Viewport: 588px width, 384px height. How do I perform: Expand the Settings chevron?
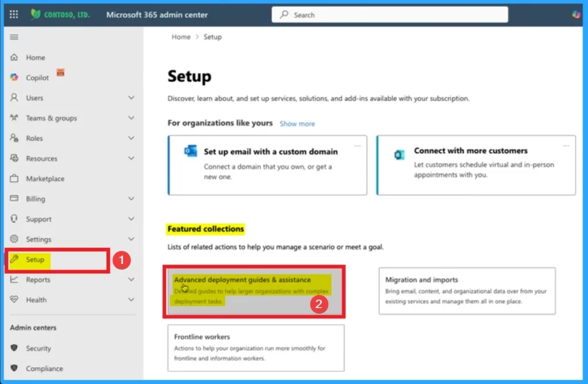[x=131, y=239]
